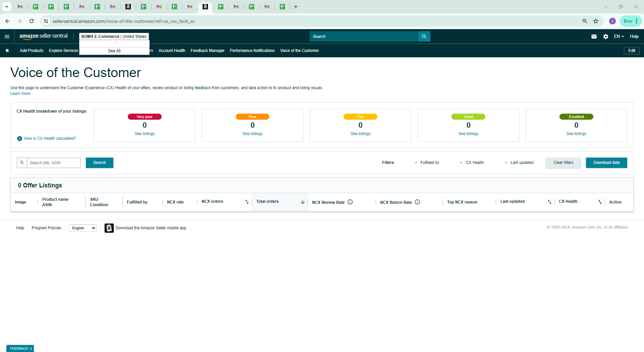Click the info icon beside How is CX Health calculated
The width and height of the screenshot is (644, 352).
tap(19, 138)
